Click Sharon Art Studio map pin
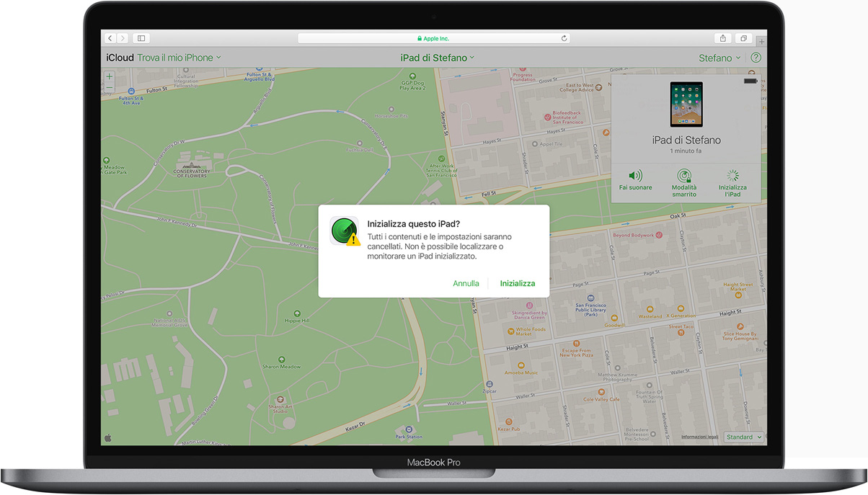This screenshot has width=868, height=495. pyautogui.click(x=280, y=400)
